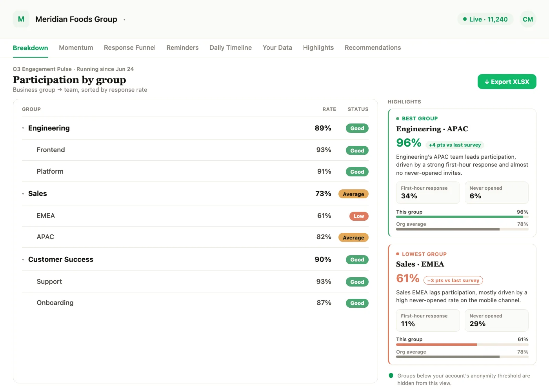
Task: Sort by the RATE column header
Action: [x=329, y=109]
